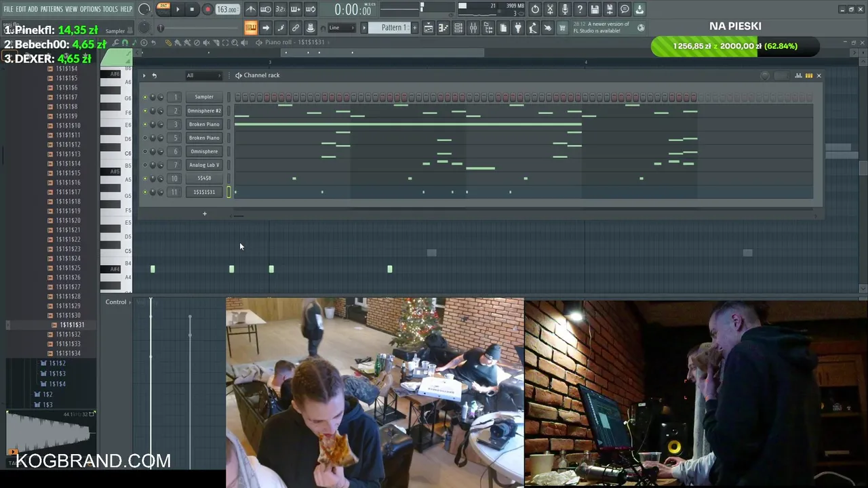
Task: Open the Channel rack filter dropdown All
Action: (x=203, y=75)
